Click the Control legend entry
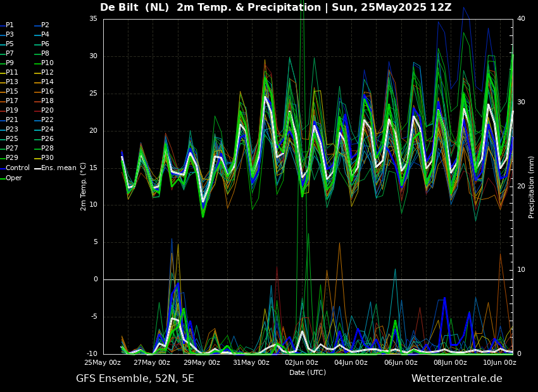Image resolution: width=538 pixels, height=392 pixels. point(18,168)
